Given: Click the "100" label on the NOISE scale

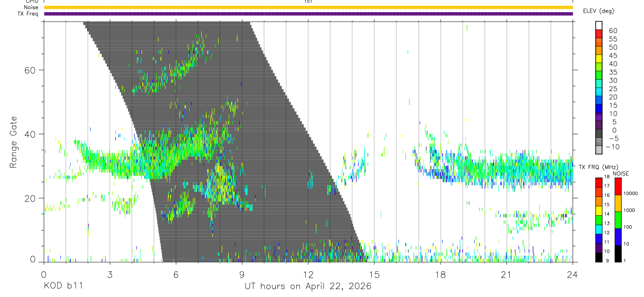Looking at the screenshot, I should coord(627,227).
